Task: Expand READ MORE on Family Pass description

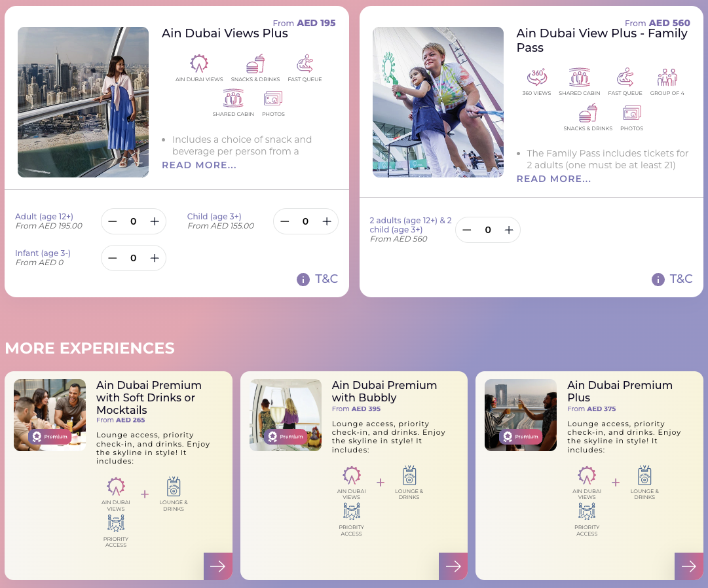Action: (553, 179)
